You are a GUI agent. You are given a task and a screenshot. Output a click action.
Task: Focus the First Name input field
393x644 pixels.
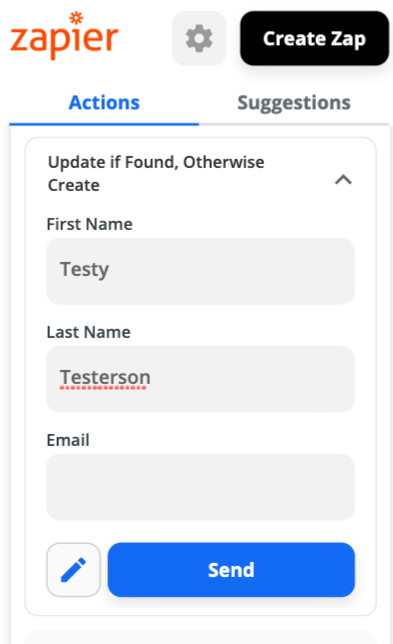[200, 271]
